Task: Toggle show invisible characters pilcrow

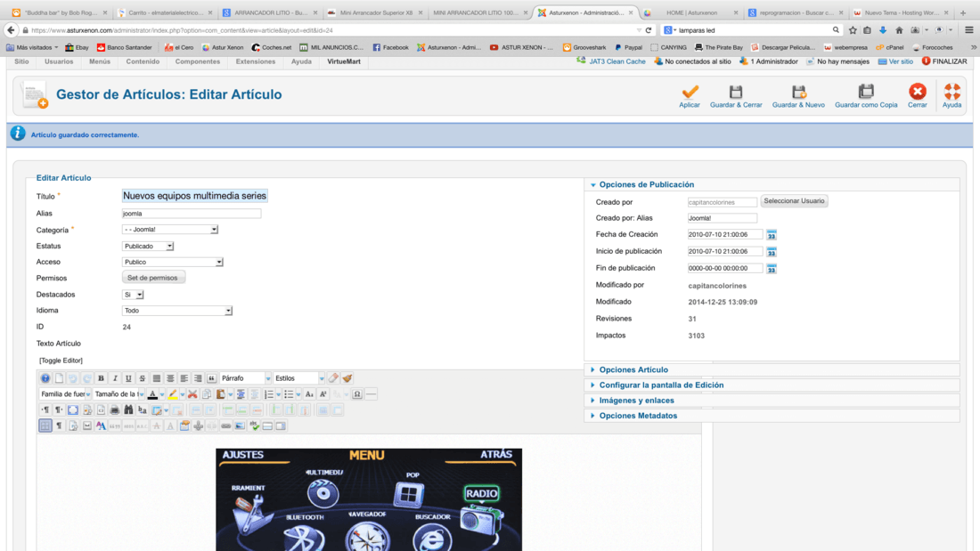Action: pos(59,426)
